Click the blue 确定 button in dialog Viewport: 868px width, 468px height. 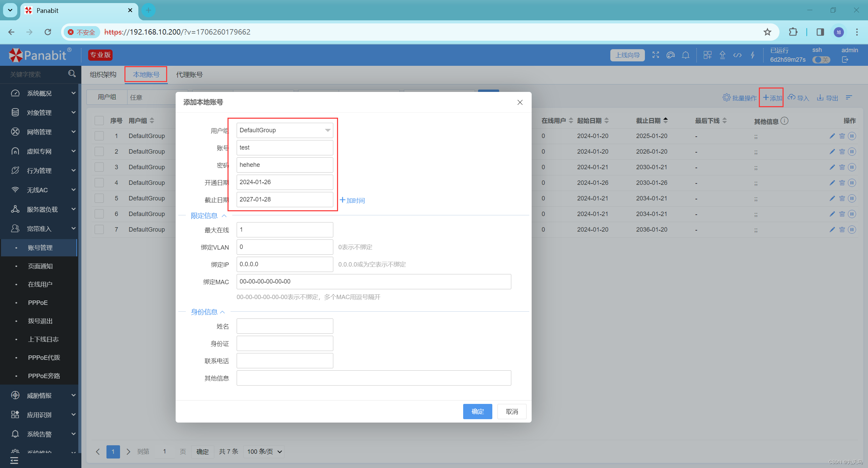477,411
